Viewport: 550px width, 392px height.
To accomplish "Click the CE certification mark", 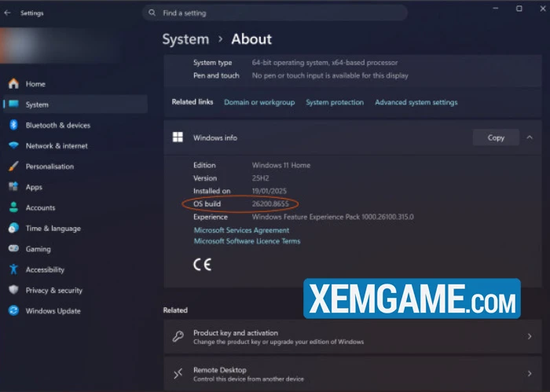I will click(203, 265).
